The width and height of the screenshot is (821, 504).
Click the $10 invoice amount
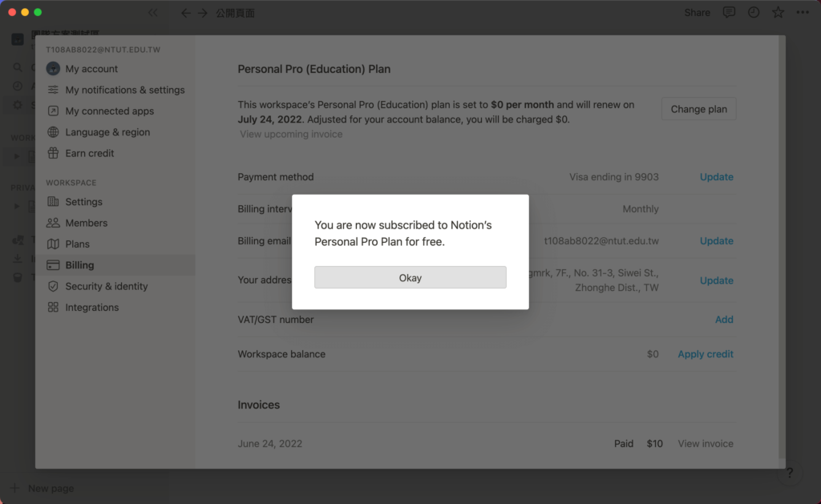[x=654, y=443]
